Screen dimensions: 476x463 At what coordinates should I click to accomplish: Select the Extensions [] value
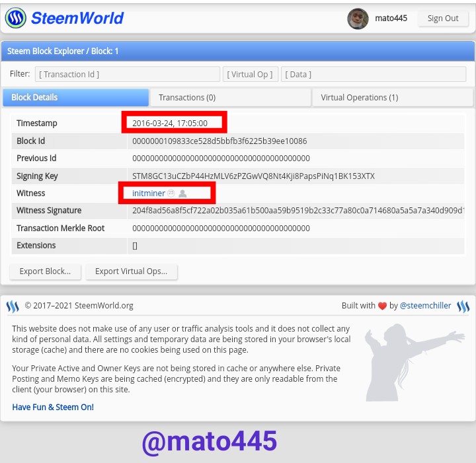tap(135, 246)
